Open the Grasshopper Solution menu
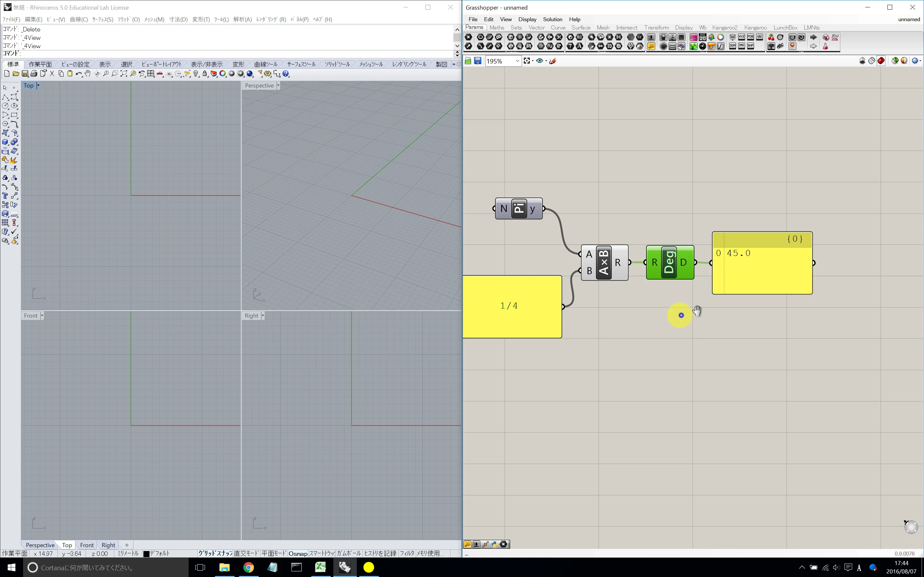Viewport: 924px width, 577px height. click(552, 19)
